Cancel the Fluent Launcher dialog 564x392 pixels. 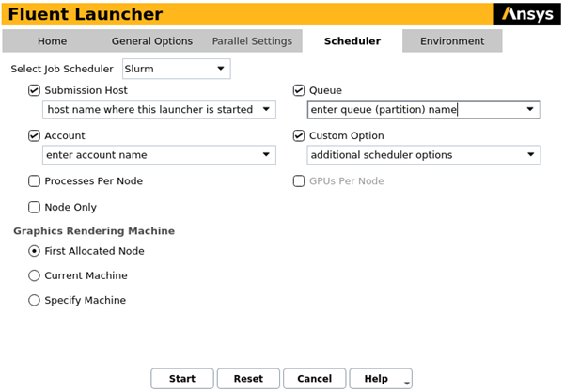(315, 378)
